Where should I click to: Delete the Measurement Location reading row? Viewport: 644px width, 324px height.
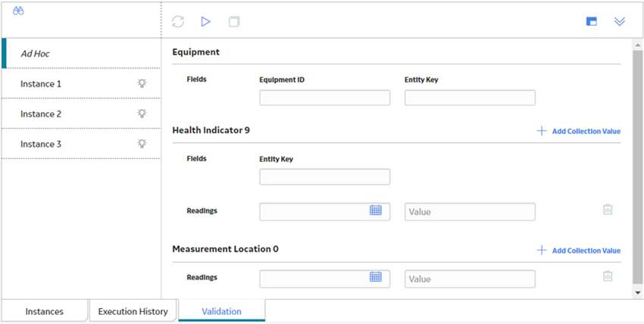point(608,276)
